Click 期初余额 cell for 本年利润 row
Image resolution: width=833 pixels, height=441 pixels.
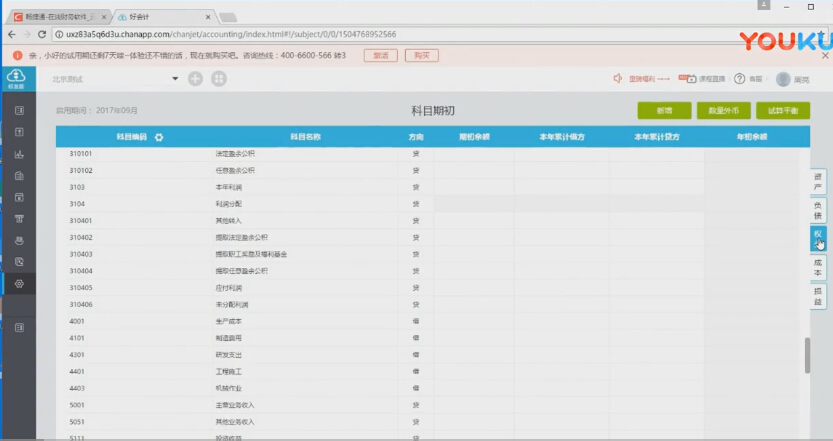[474, 187]
